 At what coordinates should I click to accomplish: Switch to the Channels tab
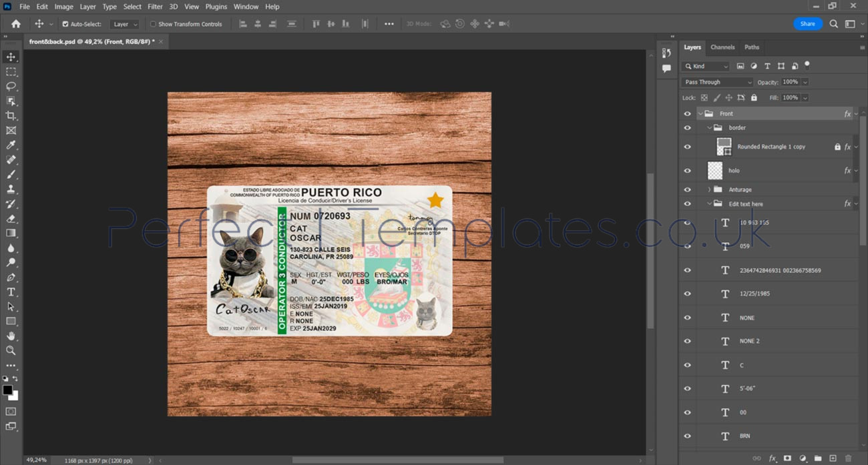[722, 47]
